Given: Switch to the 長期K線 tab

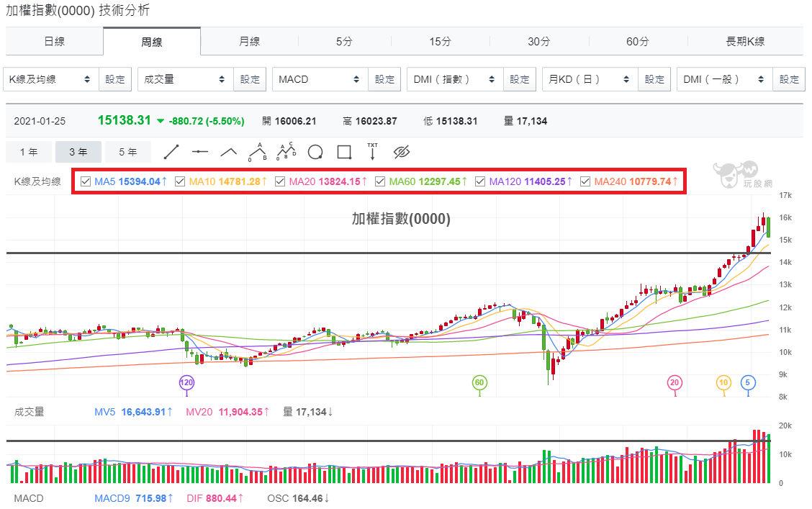Looking at the screenshot, I should click(x=745, y=42).
